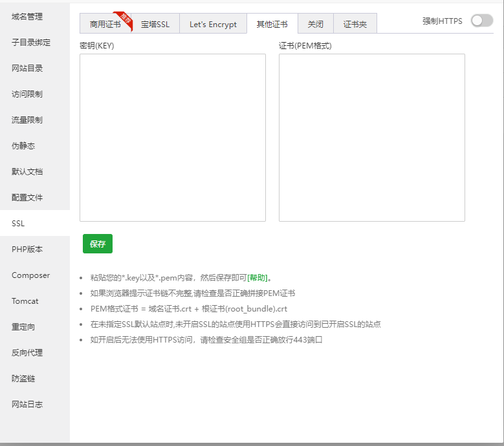Image resolution: width=504 pixels, height=446 pixels.
Task: Open the 默认文档 sidebar section
Action: 35,171
